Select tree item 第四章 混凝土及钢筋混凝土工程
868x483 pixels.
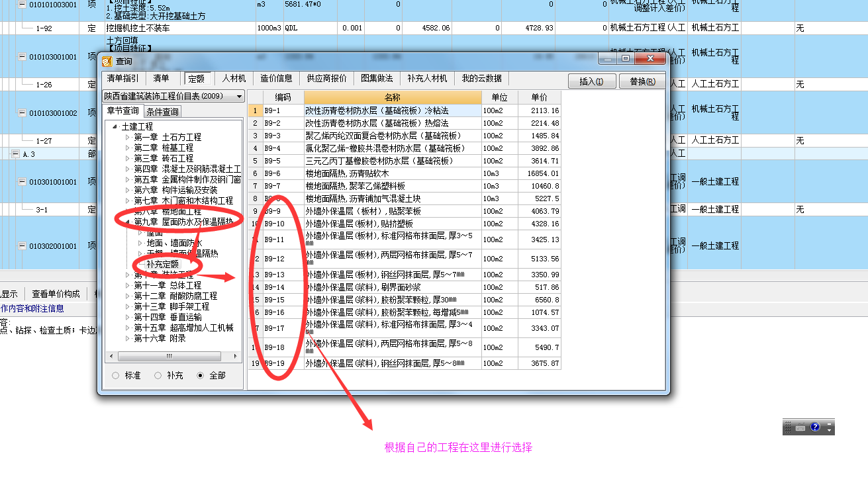(187, 169)
